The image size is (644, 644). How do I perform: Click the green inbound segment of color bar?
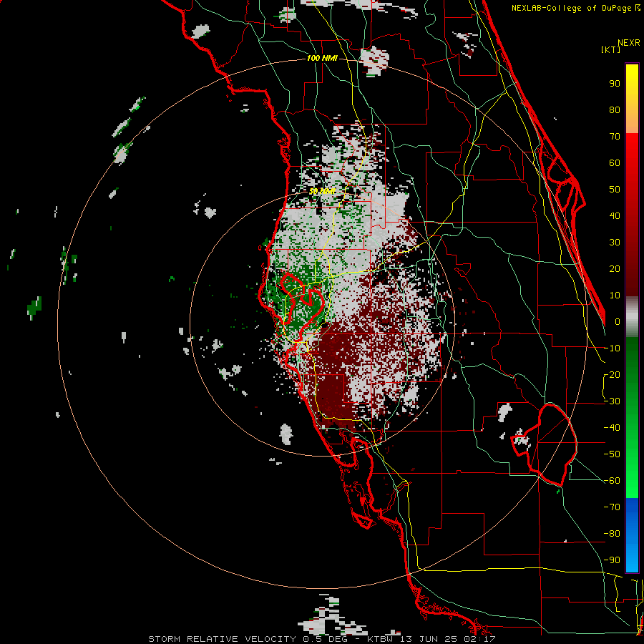coord(632,417)
